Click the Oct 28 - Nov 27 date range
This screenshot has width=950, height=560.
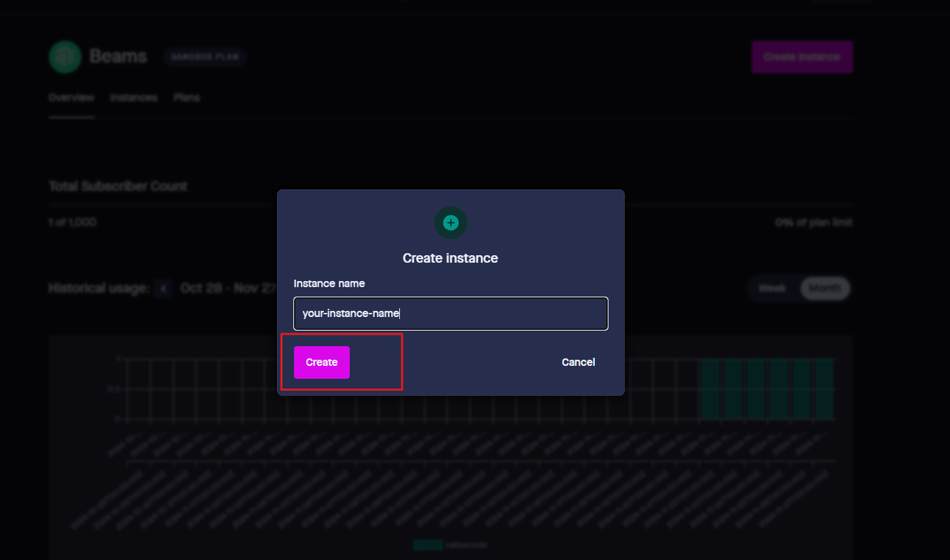pyautogui.click(x=228, y=288)
